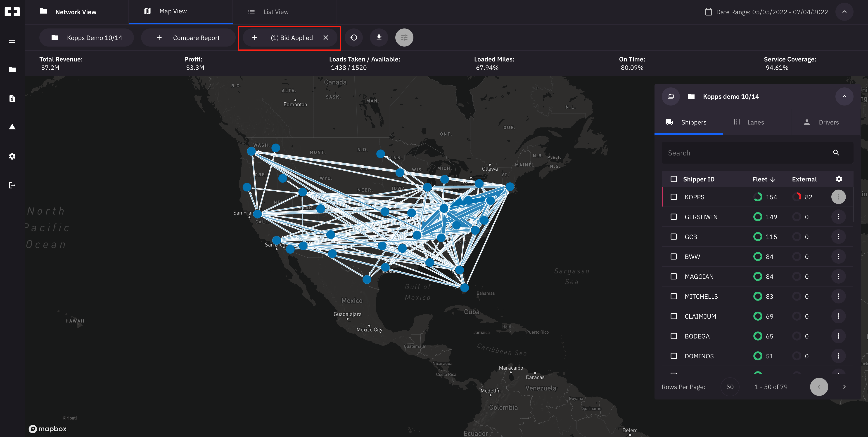Remove the applied bid with X
Viewport: 868px width, 437px height.
pos(325,38)
